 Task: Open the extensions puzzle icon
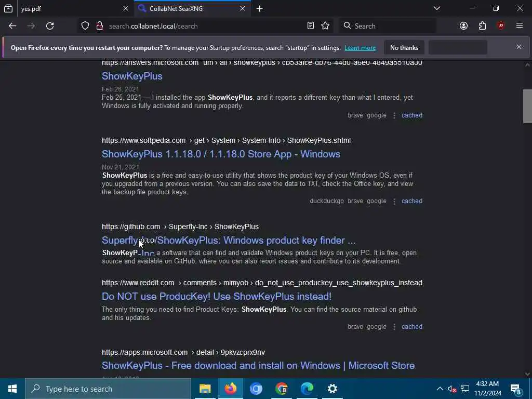point(482,26)
